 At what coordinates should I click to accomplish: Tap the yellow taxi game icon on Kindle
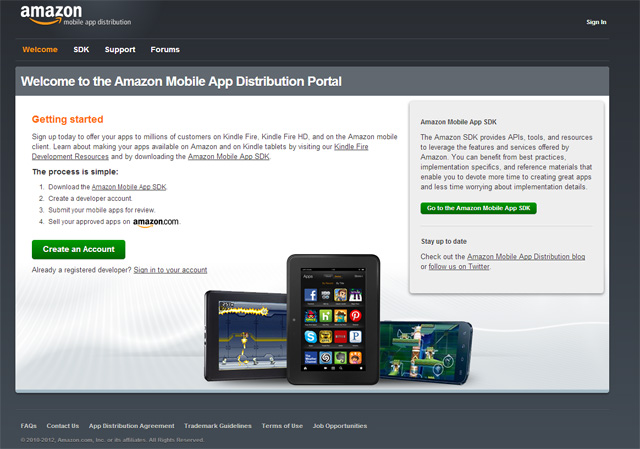[326, 337]
